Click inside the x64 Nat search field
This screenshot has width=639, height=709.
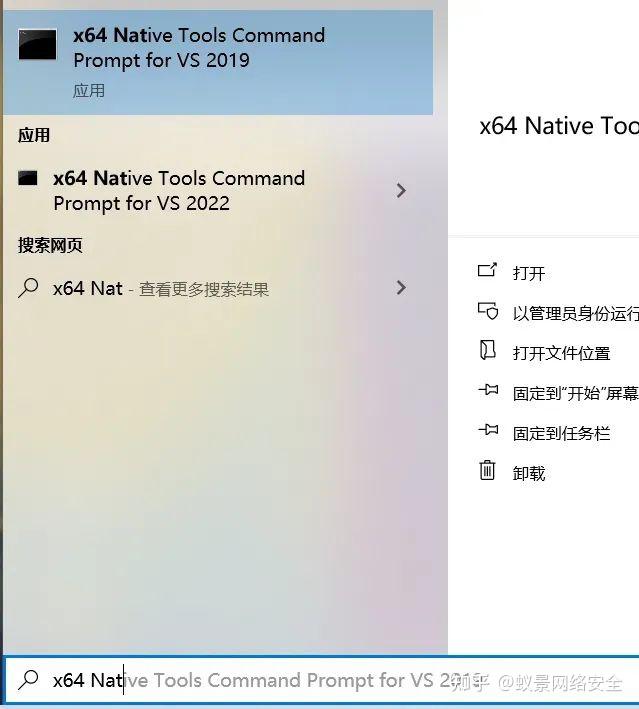click(x=321, y=680)
